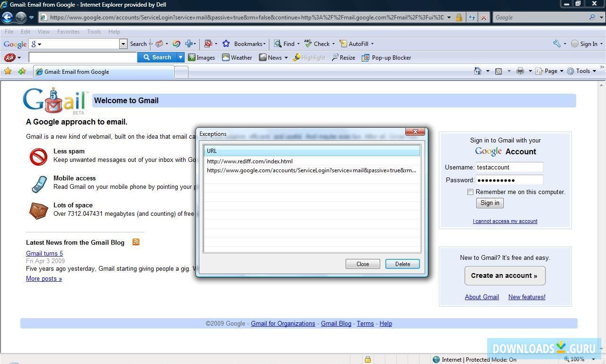Click the Username field
Image resolution: width=606 pixels, height=364 pixels.
tap(509, 167)
